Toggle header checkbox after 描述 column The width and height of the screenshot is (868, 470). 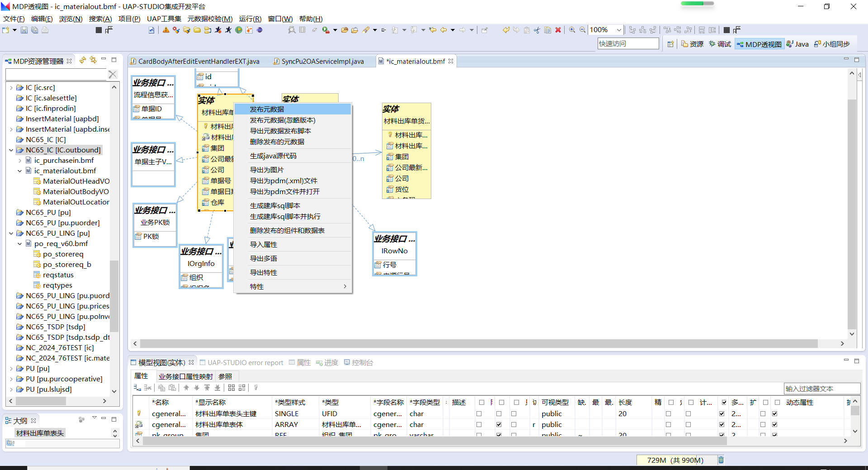click(482, 403)
